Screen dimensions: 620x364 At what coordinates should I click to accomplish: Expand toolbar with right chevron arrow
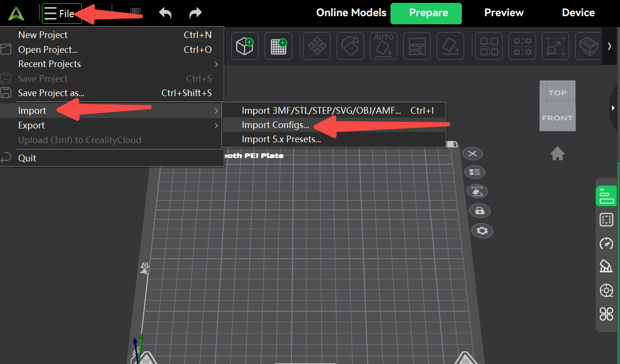click(609, 46)
